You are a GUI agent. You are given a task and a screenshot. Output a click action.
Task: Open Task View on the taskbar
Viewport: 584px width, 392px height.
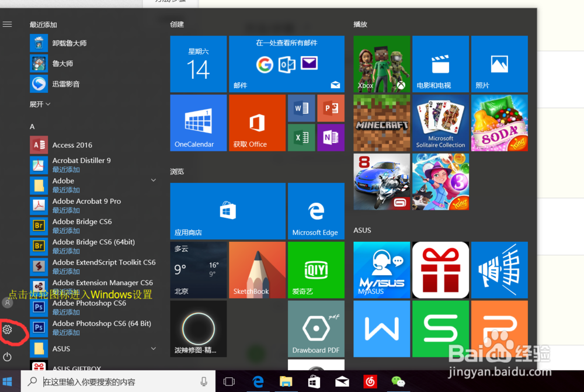(229, 381)
